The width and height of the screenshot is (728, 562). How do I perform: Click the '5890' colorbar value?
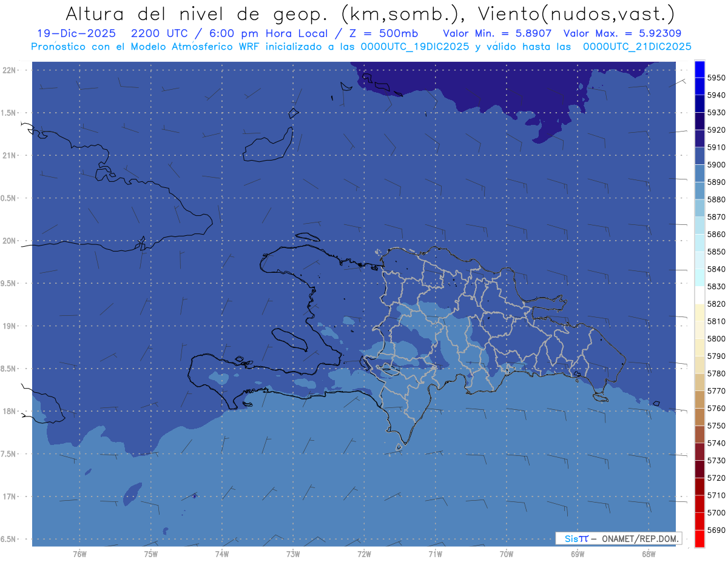716,182
